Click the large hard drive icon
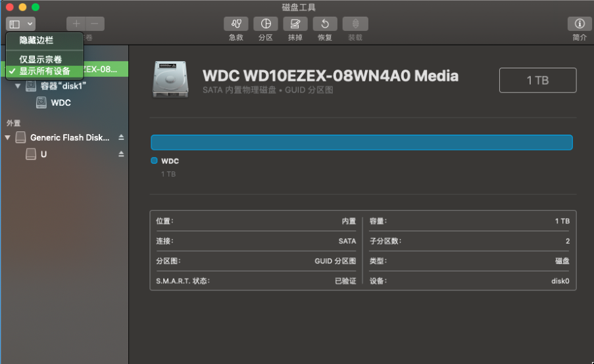Image resolution: width=594 pixels, height=364 pixels. (170, 80)
